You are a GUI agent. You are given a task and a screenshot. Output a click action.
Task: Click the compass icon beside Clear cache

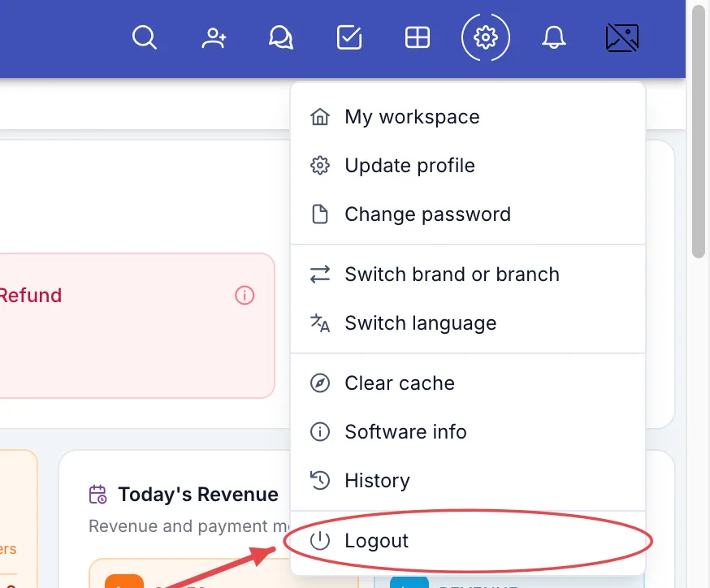(320, 383)
